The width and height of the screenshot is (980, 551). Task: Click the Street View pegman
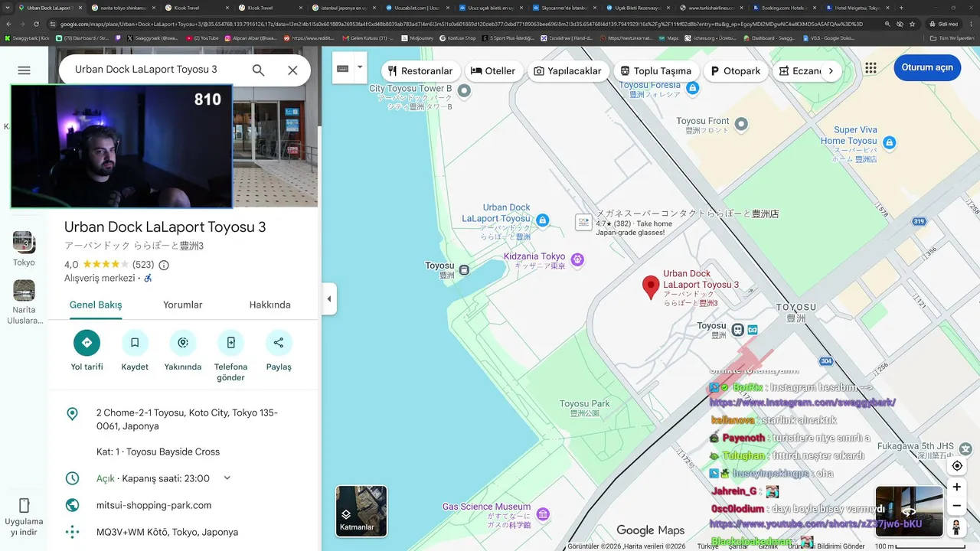point(957,527)
